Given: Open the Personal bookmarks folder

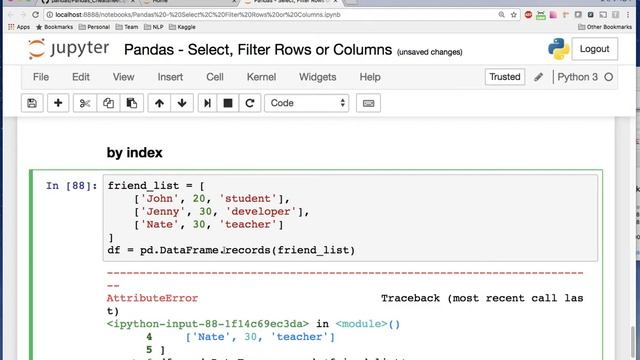Looking at the screenshot, I should tap(94, 27).
